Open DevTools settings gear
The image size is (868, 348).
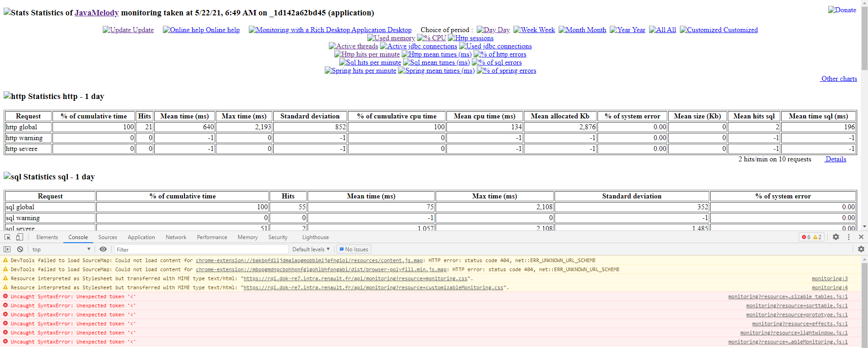pyautogui.click(x=836, y=237)
